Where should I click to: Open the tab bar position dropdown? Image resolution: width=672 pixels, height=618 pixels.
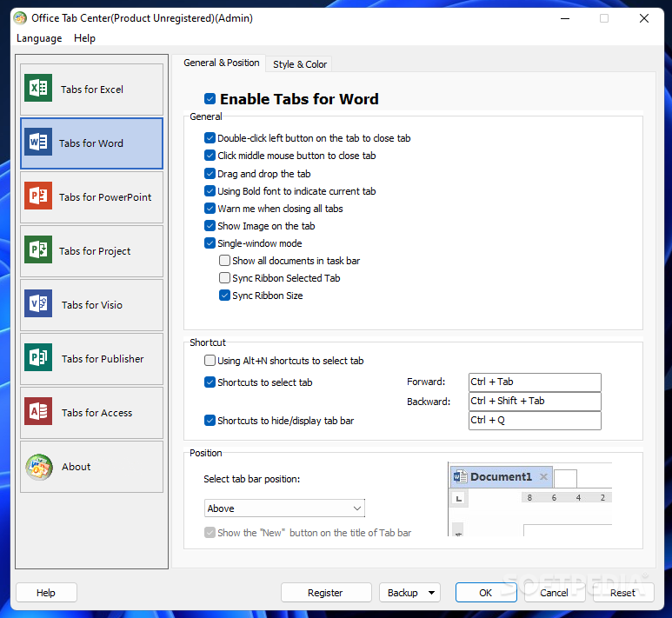(x=284, y=508)
